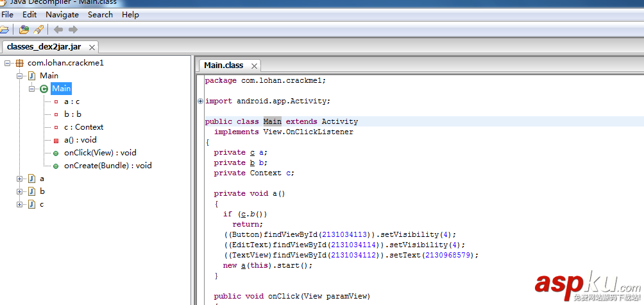Screen dimensions: 644x305
Task: Open the Navigate menu
Action: (x=62, y=14)
